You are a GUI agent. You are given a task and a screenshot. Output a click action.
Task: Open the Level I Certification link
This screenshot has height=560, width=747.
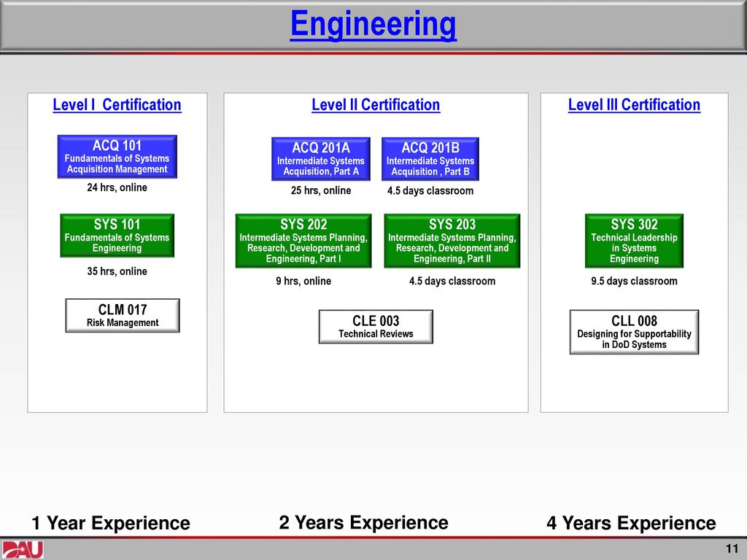pyautogui.click(x=117, y=104)
